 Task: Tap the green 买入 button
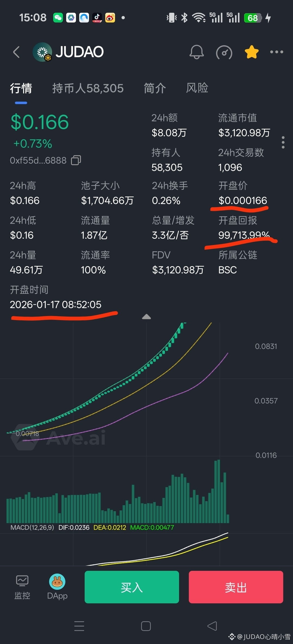tap(132, 587)
